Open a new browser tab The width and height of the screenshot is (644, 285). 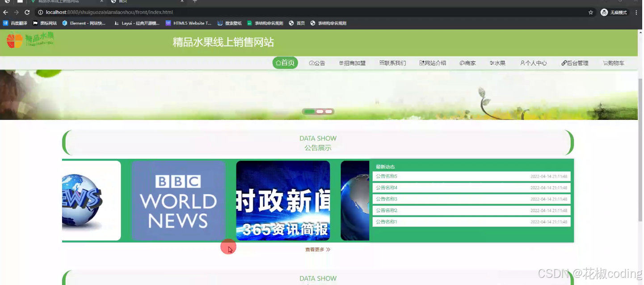194,1
